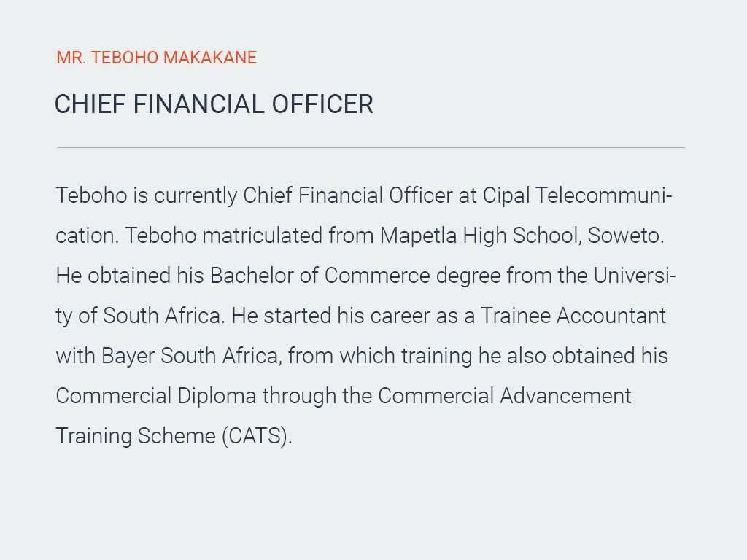Image resolution: width=747 pixels, height=560 pixels.
Task: Click the text Bayer South Africa
Action: (190, 356)
